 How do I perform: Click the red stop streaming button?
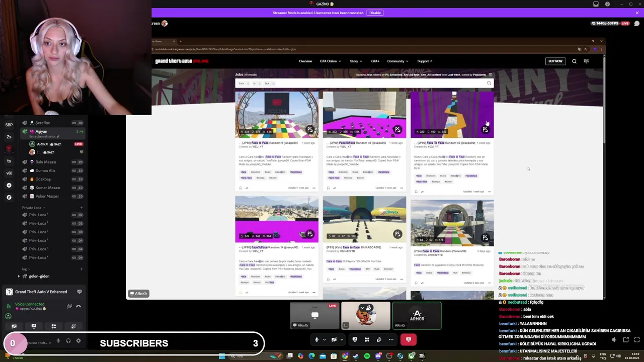click(408, 339)
